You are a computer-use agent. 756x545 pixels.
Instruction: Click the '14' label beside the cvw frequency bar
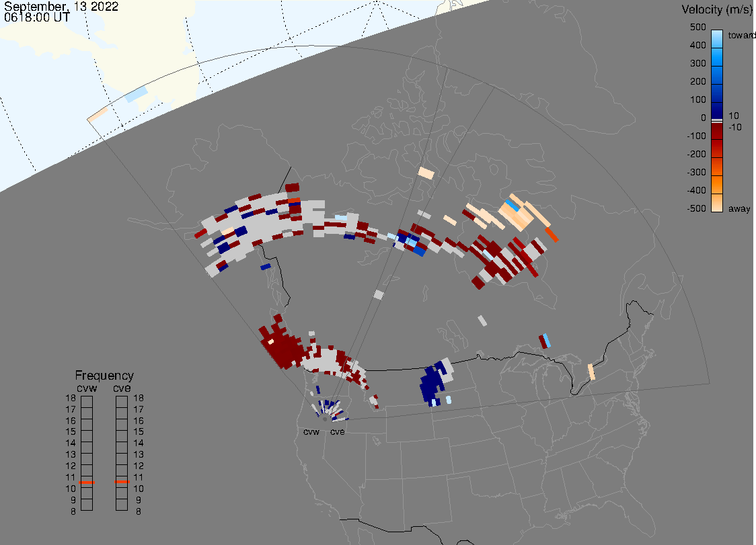(71, 444)
